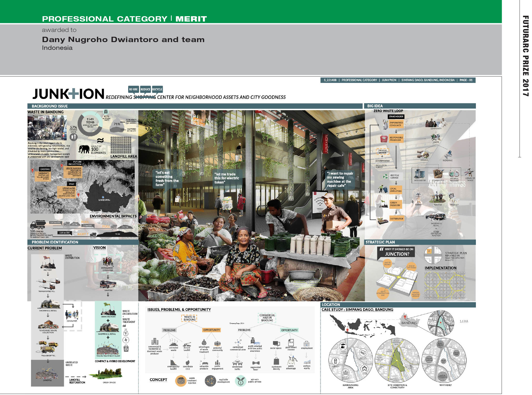Click the public engagement icon
This screenshot has width=532, height=395.
click(x=217, y=362)
